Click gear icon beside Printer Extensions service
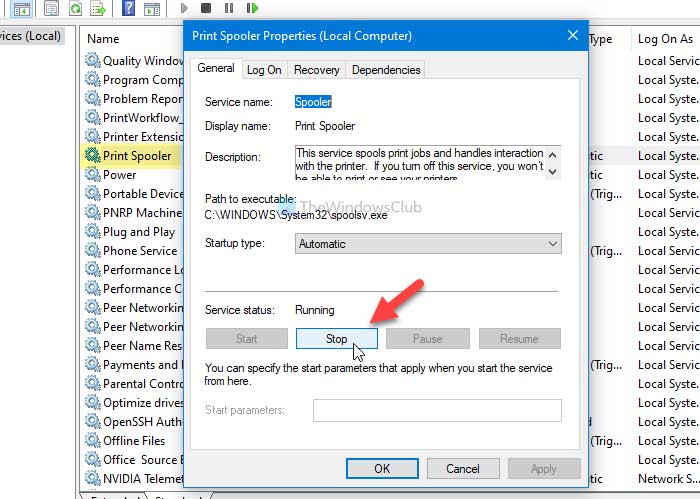The width and height of the screenshot is (700, 499). [x=92, y=136]
